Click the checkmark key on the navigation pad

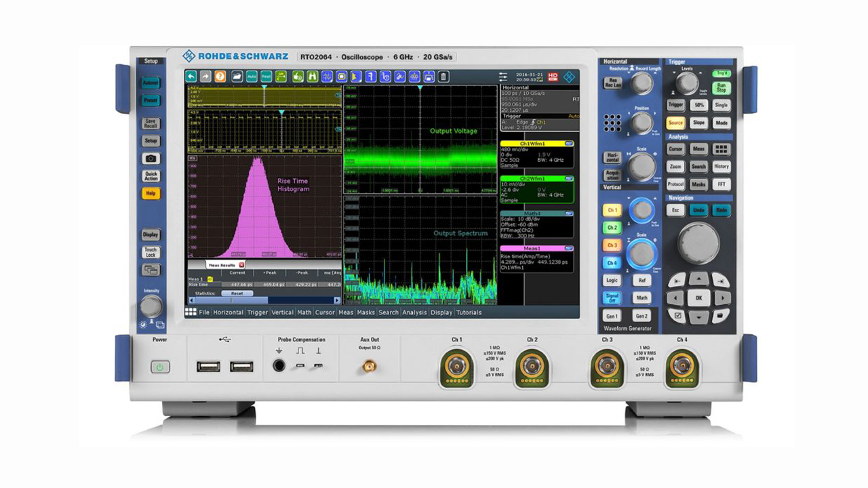coord(677,316)
